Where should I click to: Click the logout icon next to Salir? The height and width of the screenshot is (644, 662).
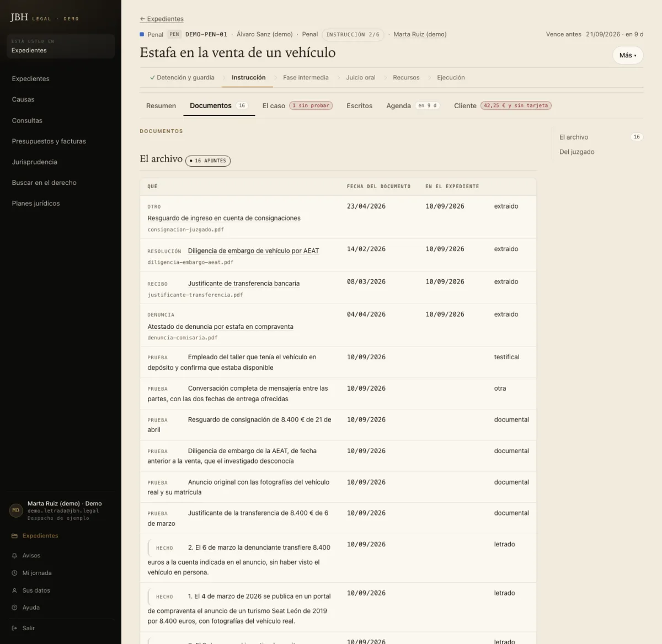[x=14, y=629]
